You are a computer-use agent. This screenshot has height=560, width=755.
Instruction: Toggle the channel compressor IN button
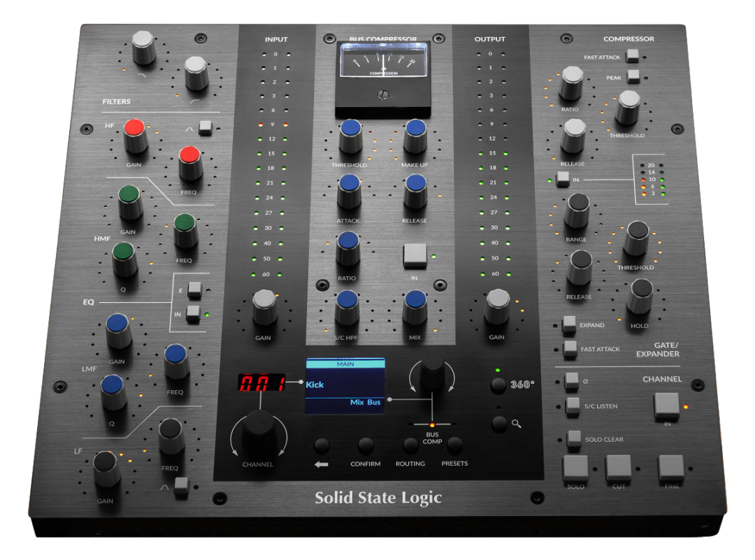pyautogui.click(x=563, y=179)
